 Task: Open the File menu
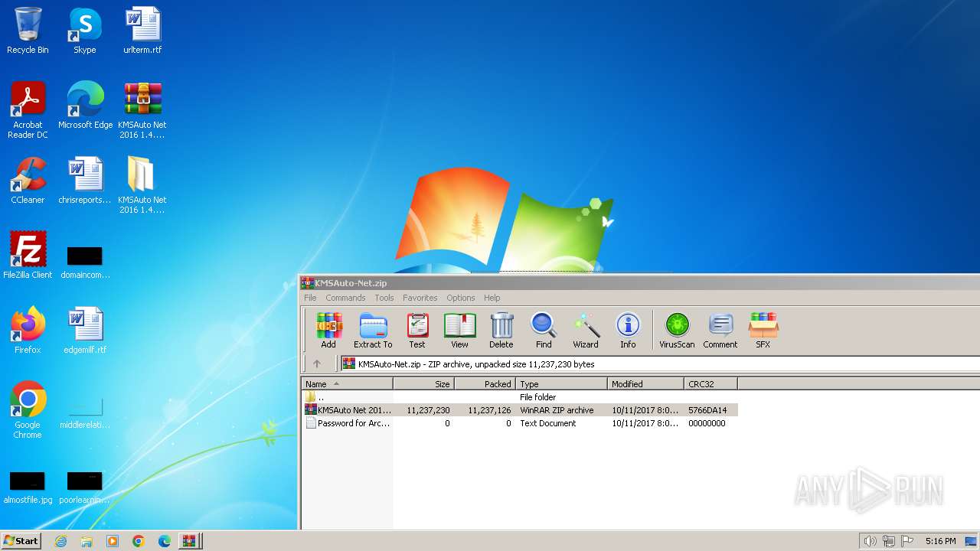pyautogui.click(x=310, y=298)
